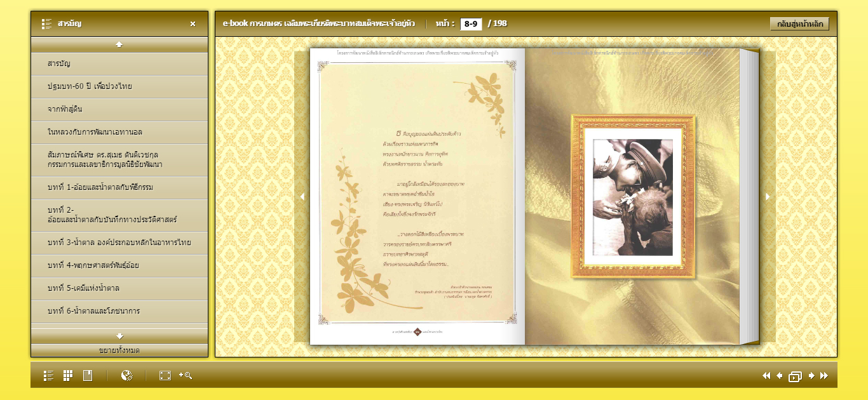
Task: Expand all entries with ขยายทั้งหมด
Action: click(x=119, y=350)
